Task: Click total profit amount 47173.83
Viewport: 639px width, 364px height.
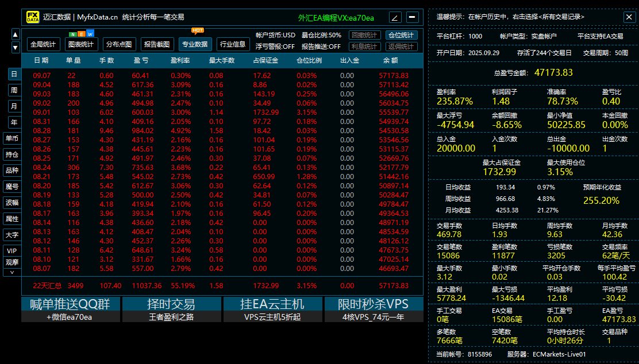Action: (553, 72)
